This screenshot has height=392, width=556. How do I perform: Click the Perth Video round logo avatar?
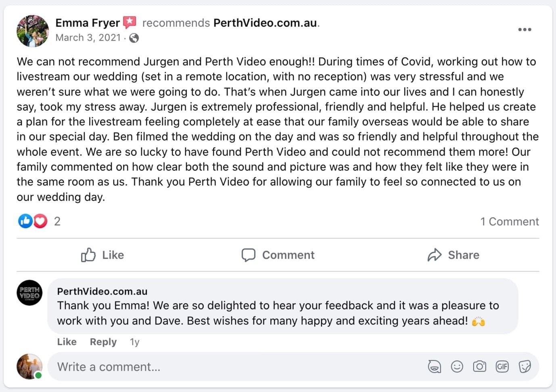pos(29,292)
